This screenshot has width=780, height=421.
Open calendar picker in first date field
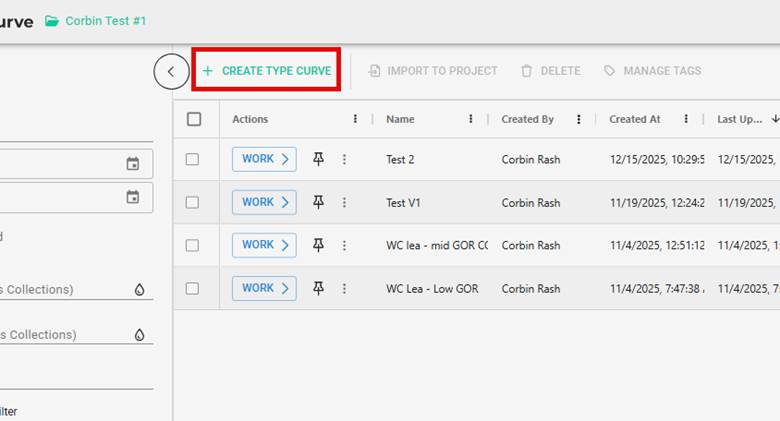pos(133,164)
